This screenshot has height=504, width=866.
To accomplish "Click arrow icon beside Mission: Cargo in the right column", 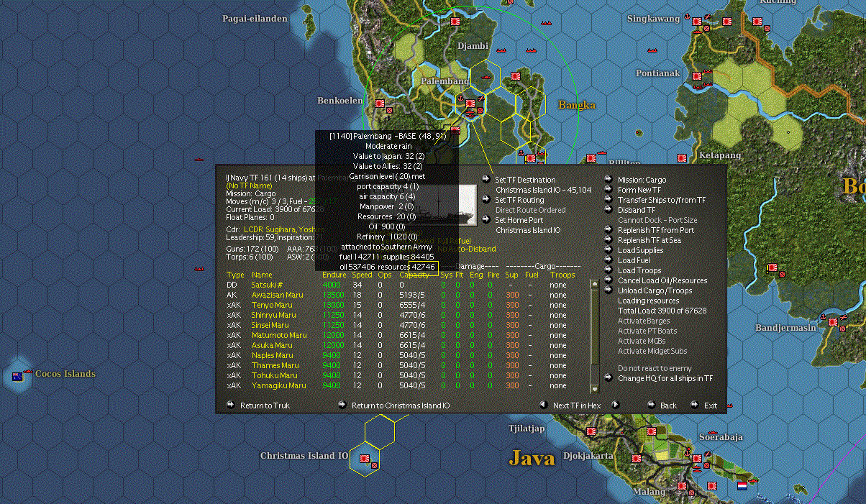I will 609,180.
